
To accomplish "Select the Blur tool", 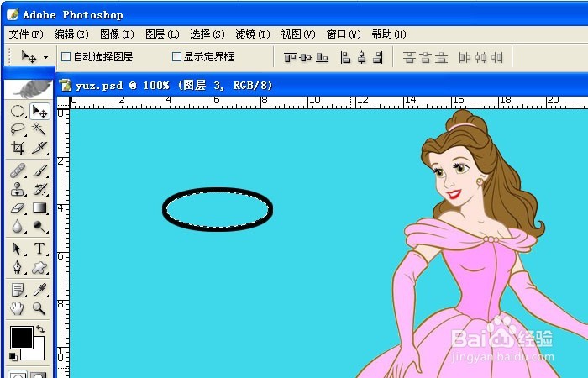I will tap(18, 226).
